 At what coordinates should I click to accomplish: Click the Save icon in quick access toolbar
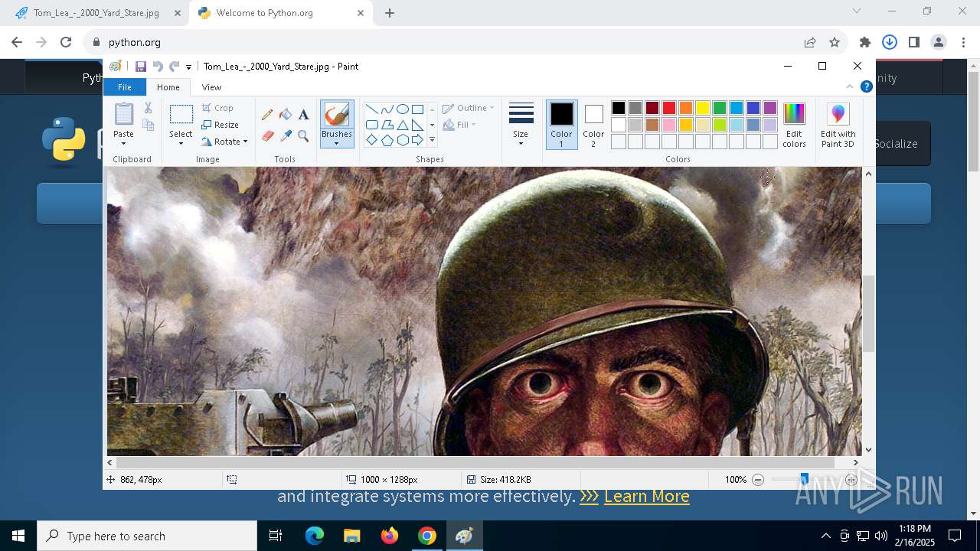(x=141, y=67)
